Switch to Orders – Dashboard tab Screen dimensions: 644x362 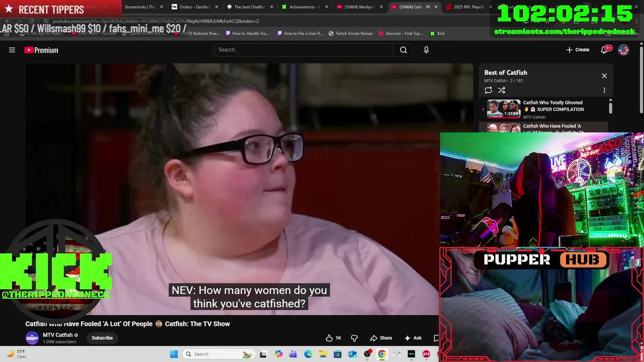click(195, 7)
